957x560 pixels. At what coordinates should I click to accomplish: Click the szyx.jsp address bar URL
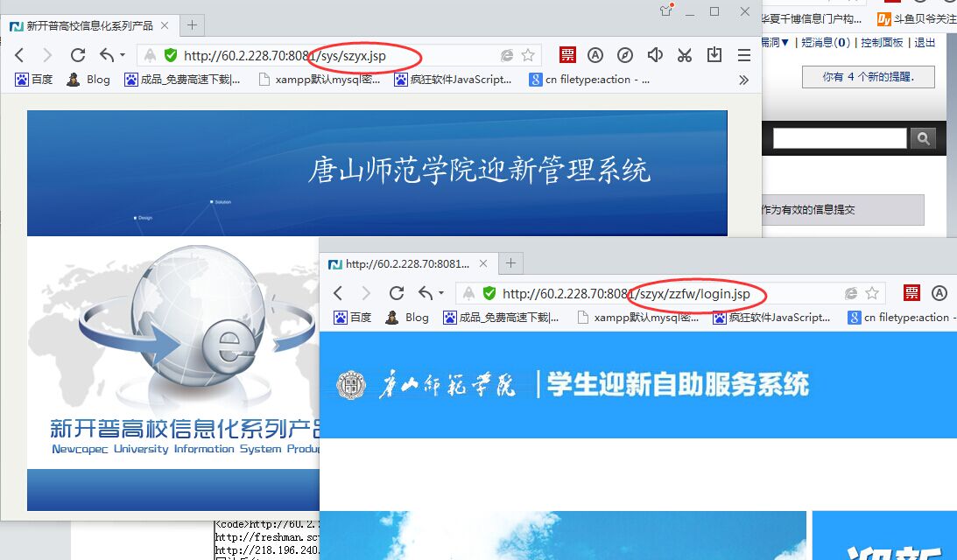[285, 55]
